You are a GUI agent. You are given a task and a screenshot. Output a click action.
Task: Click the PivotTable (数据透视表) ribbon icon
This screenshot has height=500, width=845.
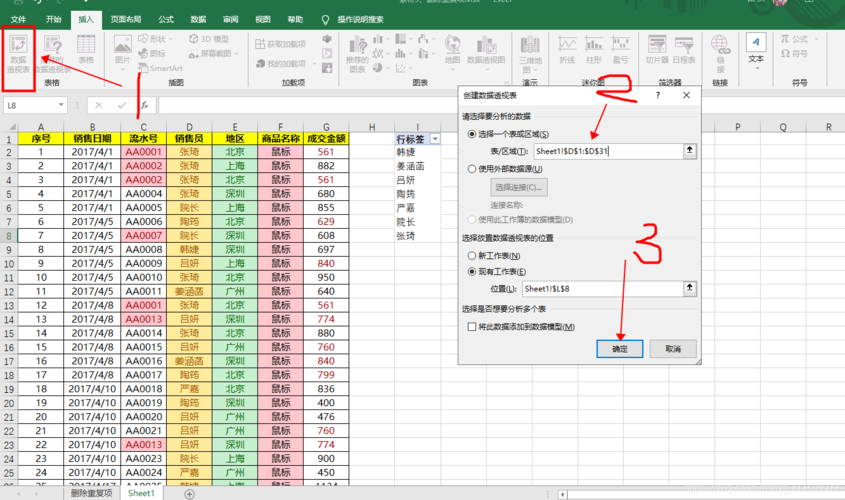(18, 54)
